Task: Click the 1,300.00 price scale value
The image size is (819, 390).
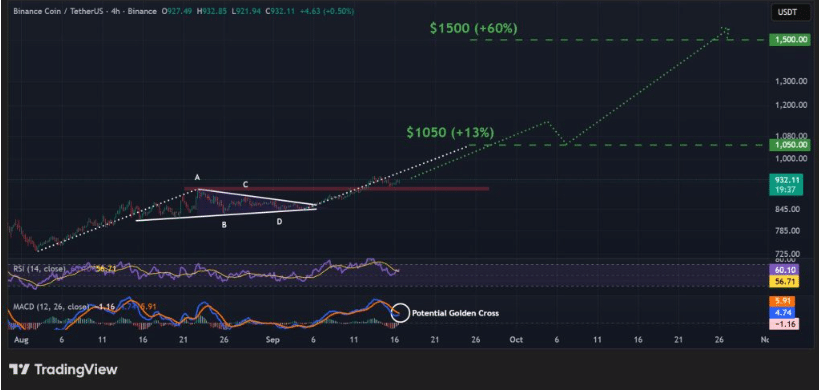Action: (791, 81)
